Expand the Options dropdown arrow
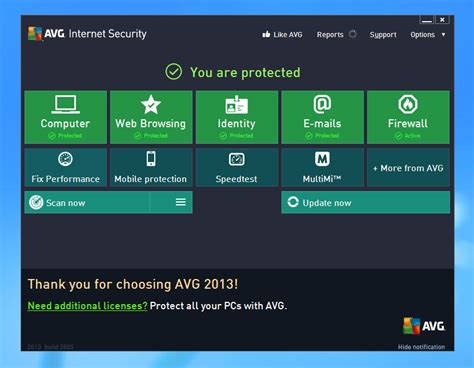The width and height of the screenshot is (474, 368). [x=443, y=34]
